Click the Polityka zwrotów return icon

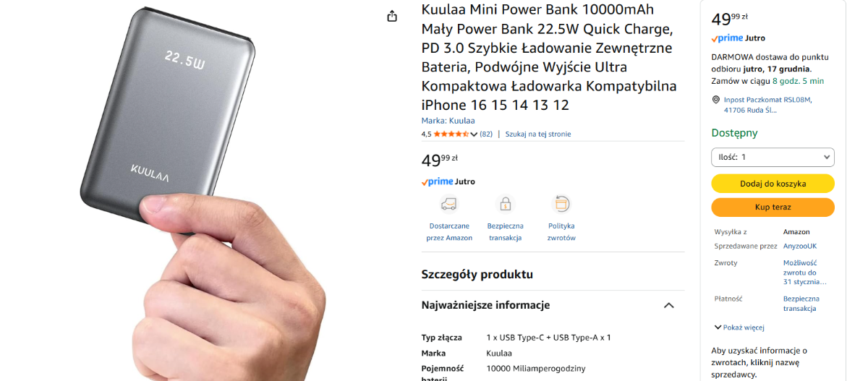coord(561,204)
